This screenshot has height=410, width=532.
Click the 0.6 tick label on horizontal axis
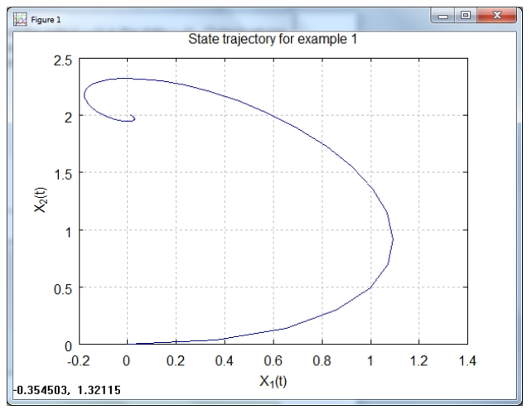[x=273, y=361]
